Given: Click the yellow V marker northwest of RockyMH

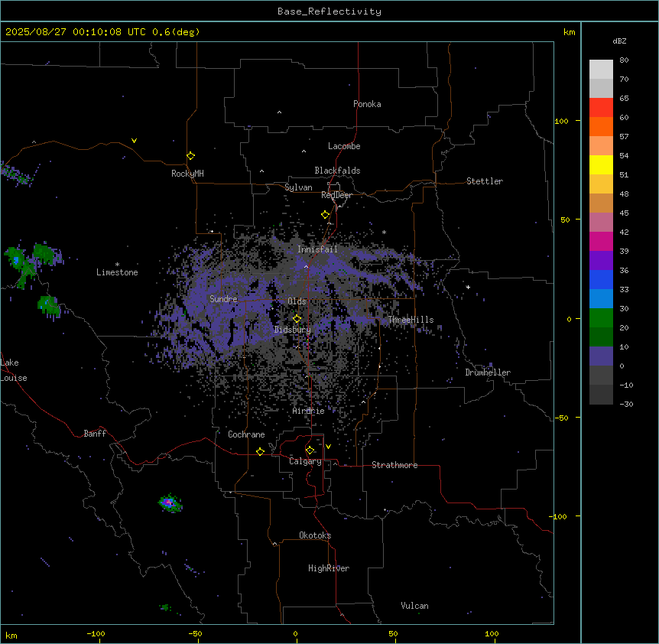Looking at the screenshot, I should click(134, 141).
